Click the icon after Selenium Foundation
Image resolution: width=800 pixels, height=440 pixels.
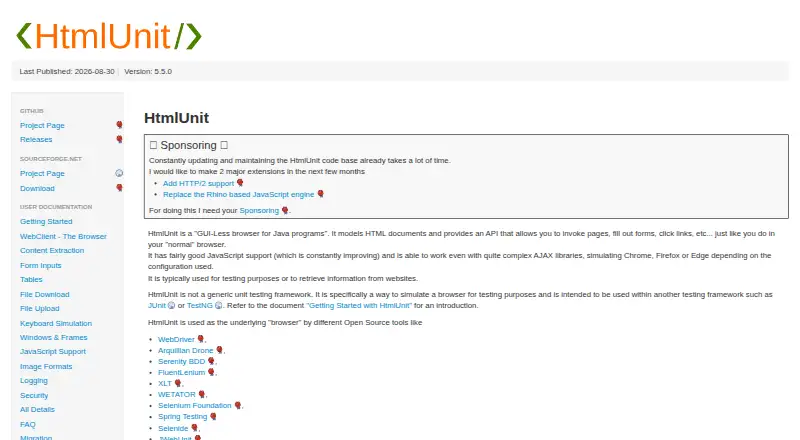pyautogui.click(x=237, y=405)
